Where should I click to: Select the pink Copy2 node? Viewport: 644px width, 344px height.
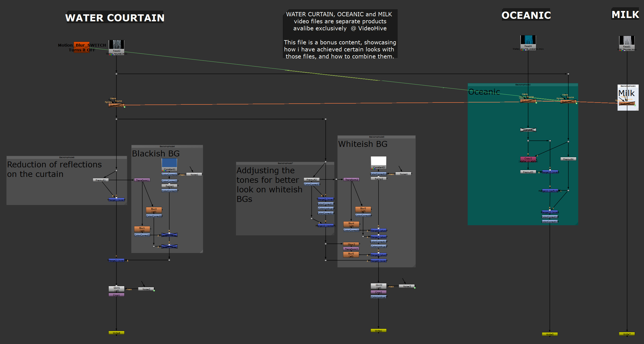pyautogui.click(x=528, y=159)
